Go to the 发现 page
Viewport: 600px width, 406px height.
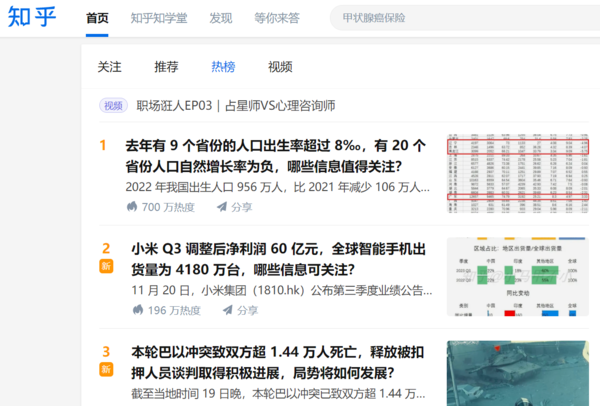(x=221, y=18)
